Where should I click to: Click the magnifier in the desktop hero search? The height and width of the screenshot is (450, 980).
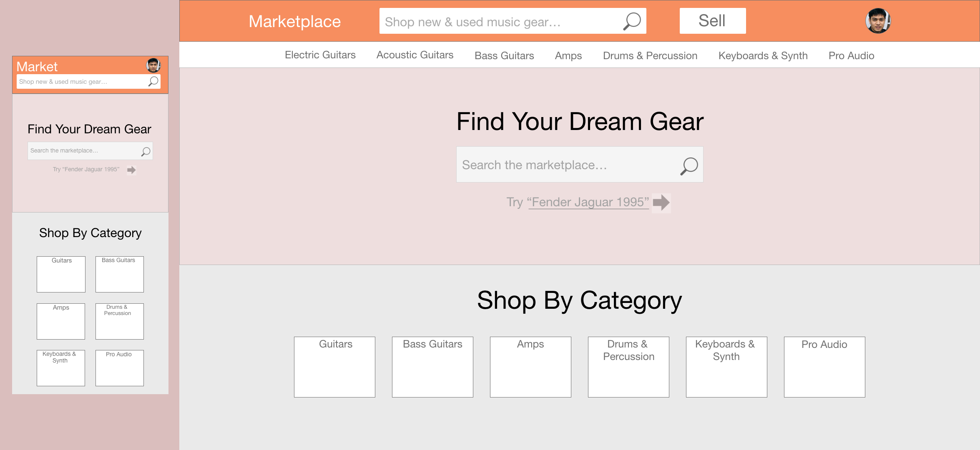click(x=689, y=166)
